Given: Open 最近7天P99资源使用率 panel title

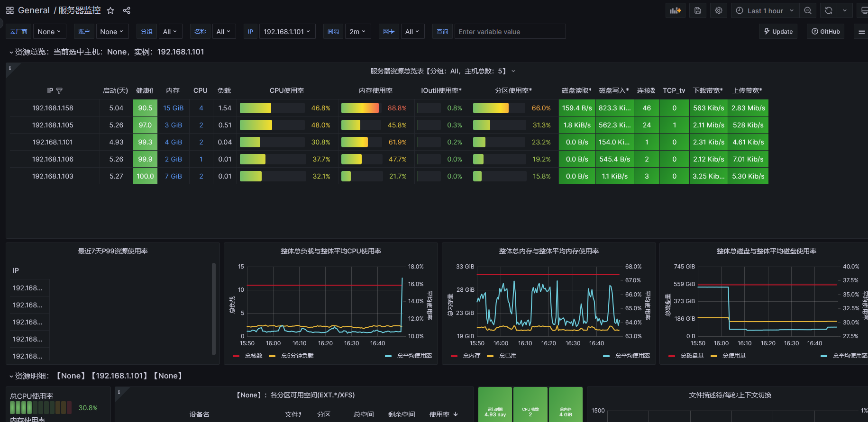Looking at the screenshot, I should pos(113,251).
